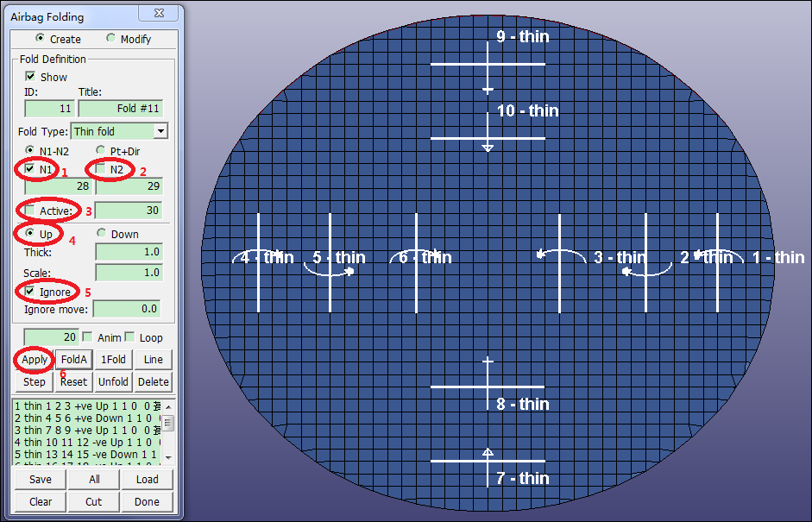Uncheck the N1 checkbox
This screenshot has width=812, height=522.
click(31, 169)
